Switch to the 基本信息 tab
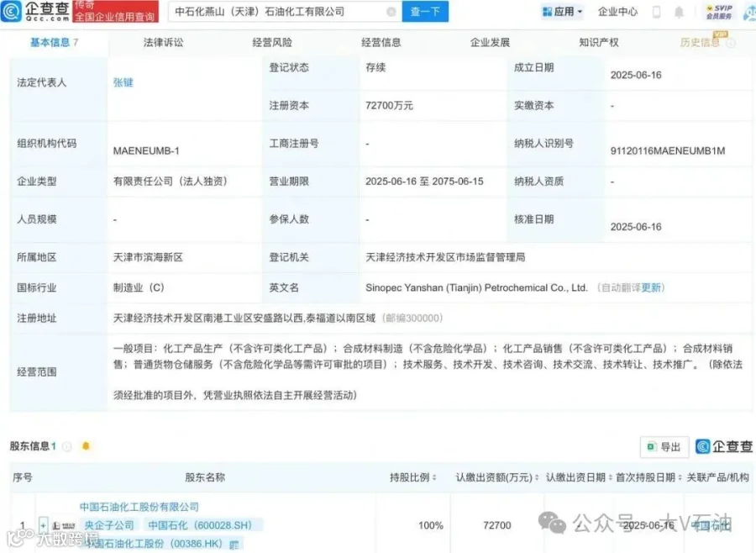756x553 pixels. [54, 43]
